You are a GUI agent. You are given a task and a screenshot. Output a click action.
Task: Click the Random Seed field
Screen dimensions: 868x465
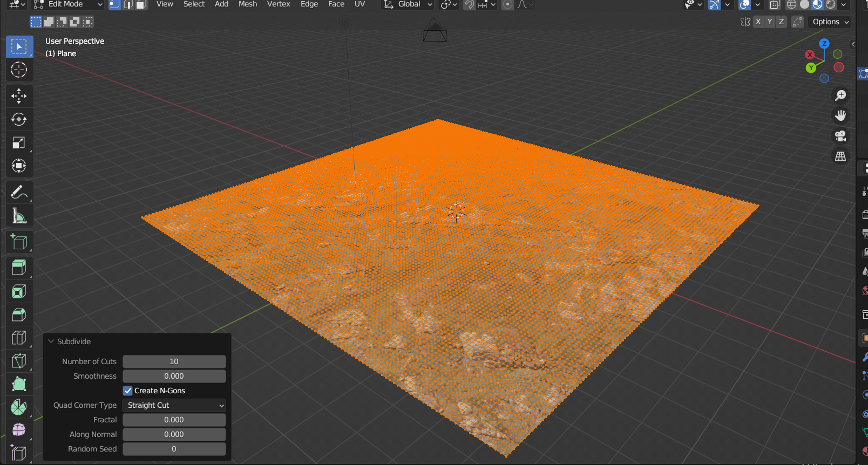(x=174, y=449)
